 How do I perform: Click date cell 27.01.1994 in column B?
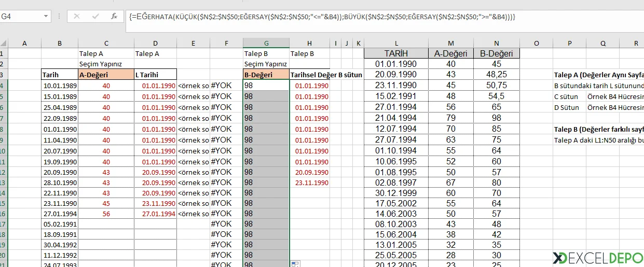click(x=60, y=214)
